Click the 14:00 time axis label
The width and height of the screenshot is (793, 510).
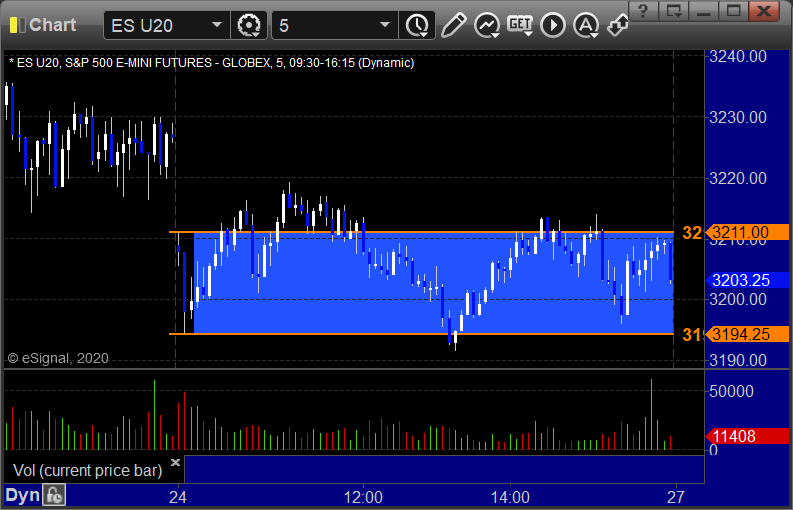(x=510, y=497)
